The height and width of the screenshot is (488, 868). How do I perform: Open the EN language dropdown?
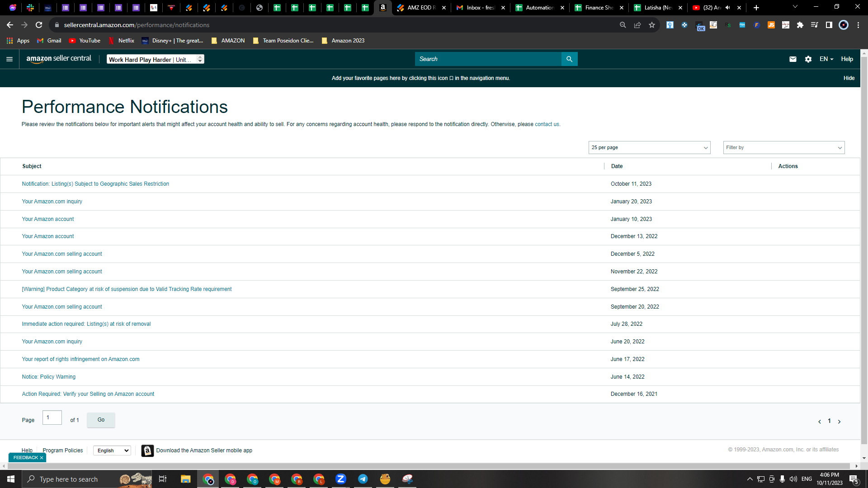826,59
